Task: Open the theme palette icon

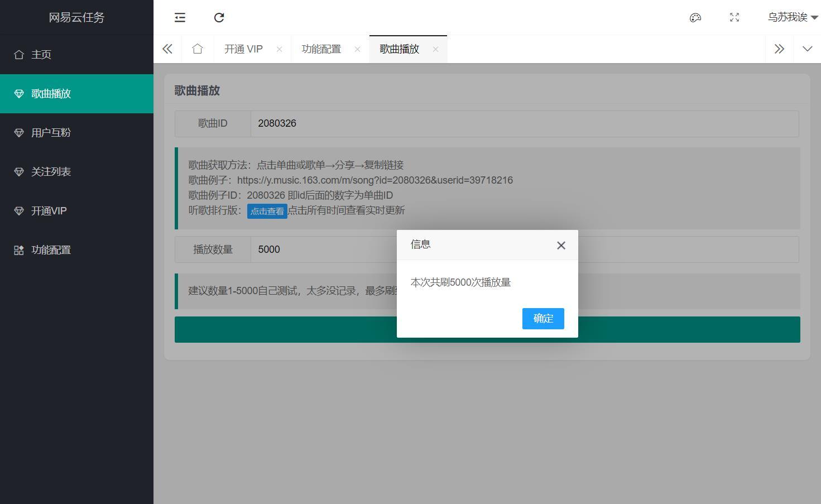Action: click(695, 18)
